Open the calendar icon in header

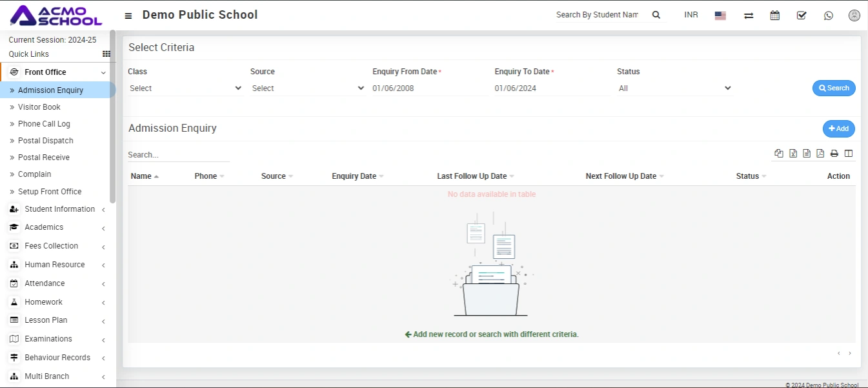tap(775, 15)
